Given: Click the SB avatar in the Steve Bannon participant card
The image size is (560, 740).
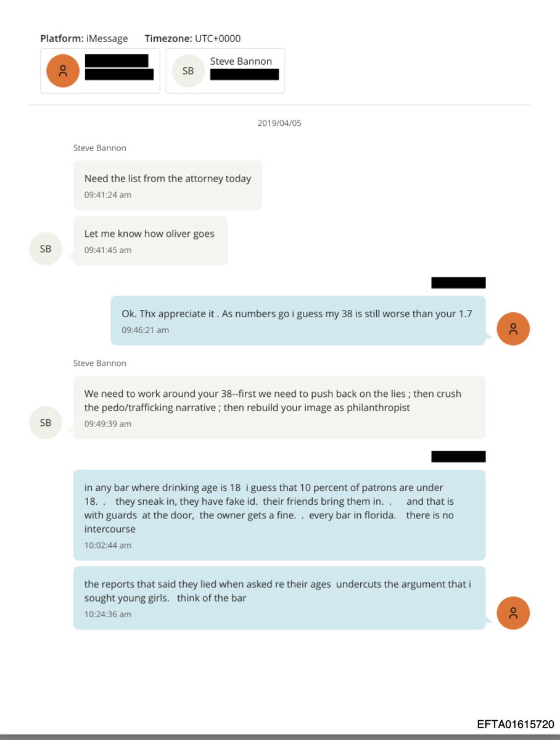Looking at the screenshot, I should (188, 71).
